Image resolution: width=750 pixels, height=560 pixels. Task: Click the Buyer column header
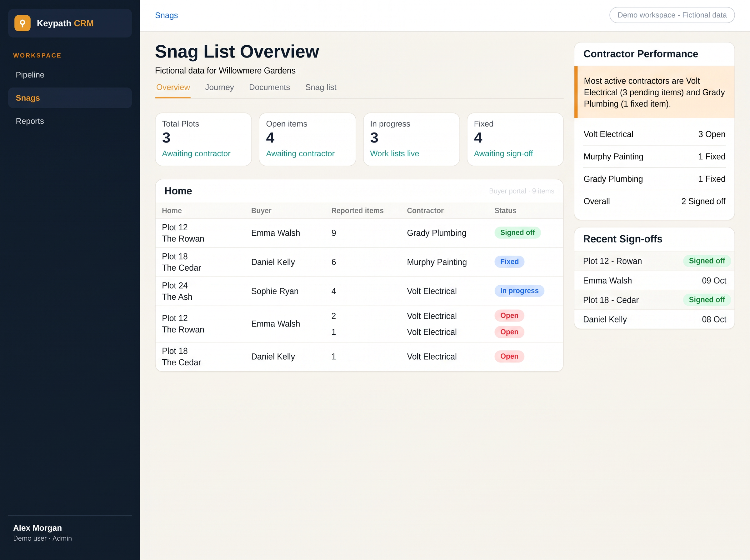(x=261, y=211)
